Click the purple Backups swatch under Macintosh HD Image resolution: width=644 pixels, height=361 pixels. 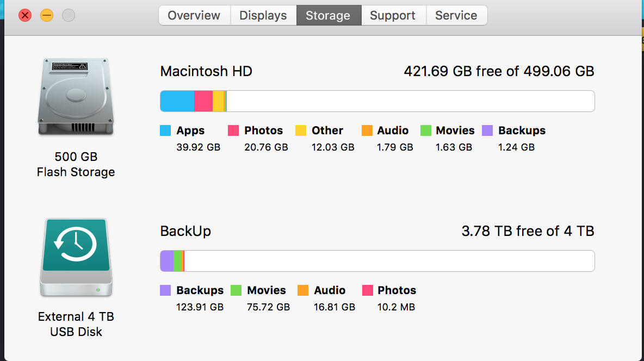tap(487, 130)
